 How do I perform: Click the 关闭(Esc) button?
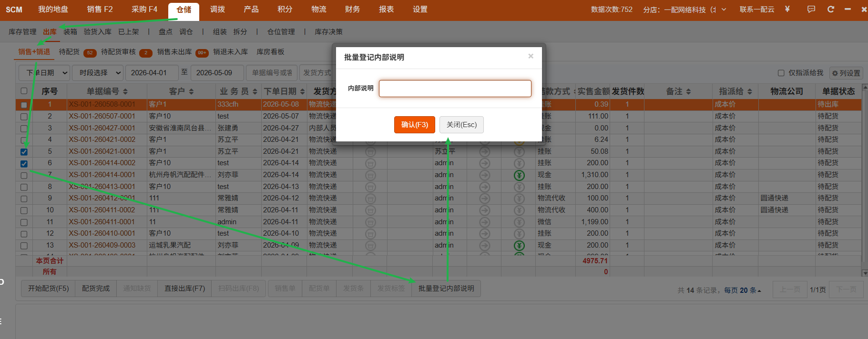(x=461, y=125)
